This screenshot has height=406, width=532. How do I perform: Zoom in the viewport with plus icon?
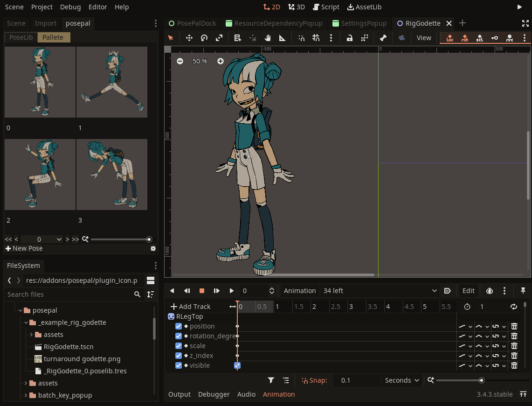click(x=221, y=61)
